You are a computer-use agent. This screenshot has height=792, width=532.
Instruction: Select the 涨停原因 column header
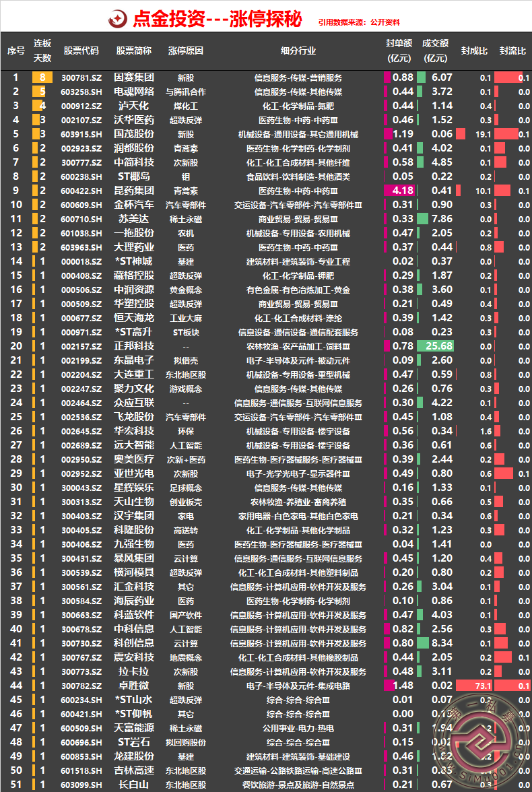185,51
